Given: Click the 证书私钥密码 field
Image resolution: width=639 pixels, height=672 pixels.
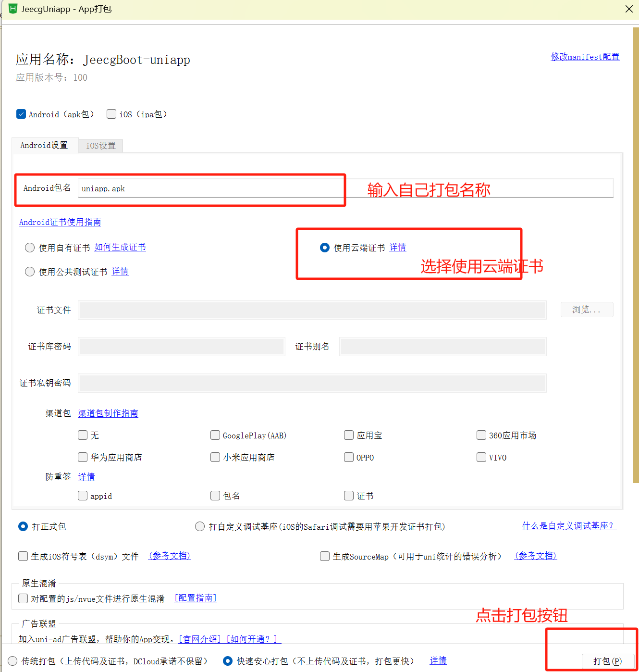Looking at the screenshot, I should pos(312,383).
